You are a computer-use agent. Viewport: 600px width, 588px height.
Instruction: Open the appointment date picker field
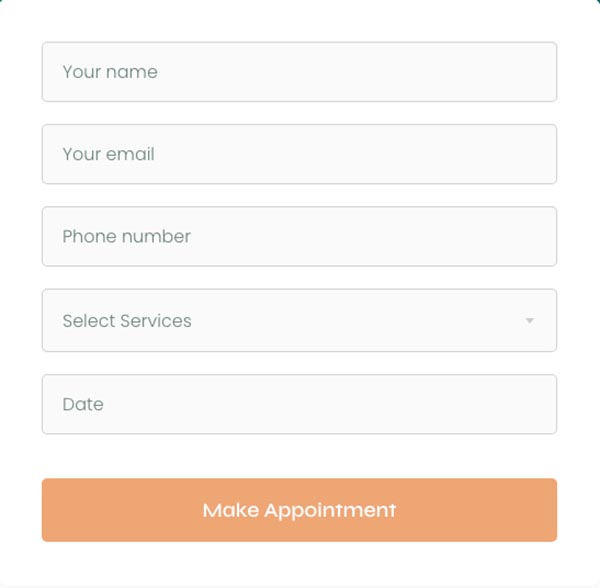point(298,404)
